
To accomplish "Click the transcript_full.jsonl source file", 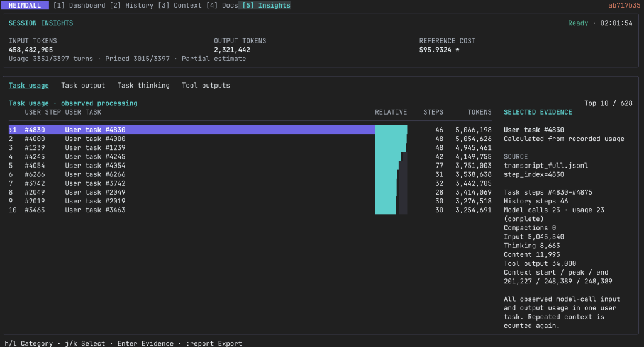I will (x=546, y=166).
